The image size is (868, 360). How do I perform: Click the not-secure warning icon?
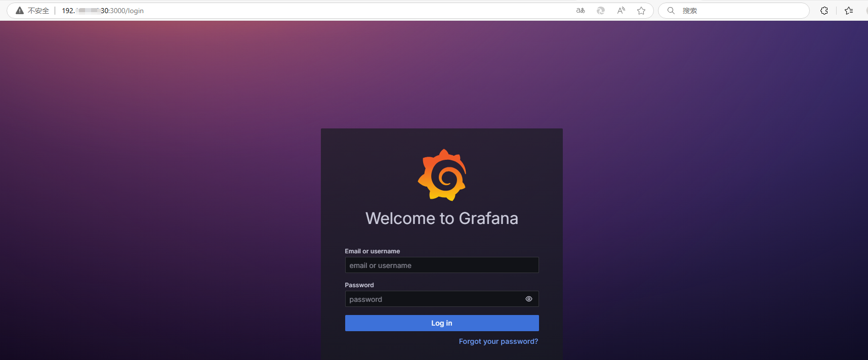pyautogui.click(x=20, y=11)
